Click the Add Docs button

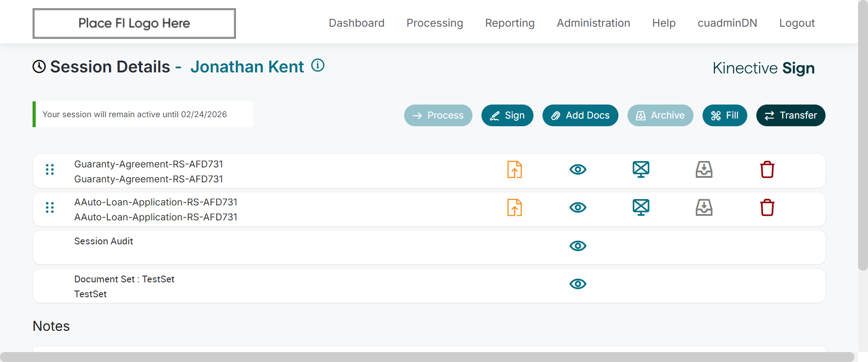(x=580, y=115)
